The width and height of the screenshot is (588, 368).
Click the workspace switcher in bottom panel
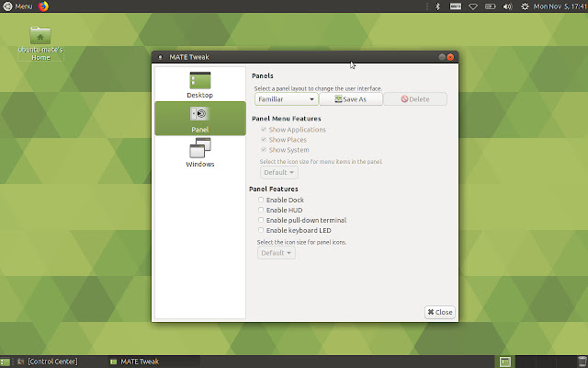coord(504,362)
